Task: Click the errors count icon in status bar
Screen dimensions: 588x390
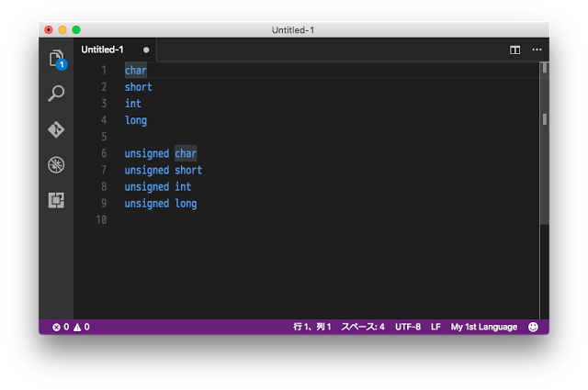Action: pos(57,327)
